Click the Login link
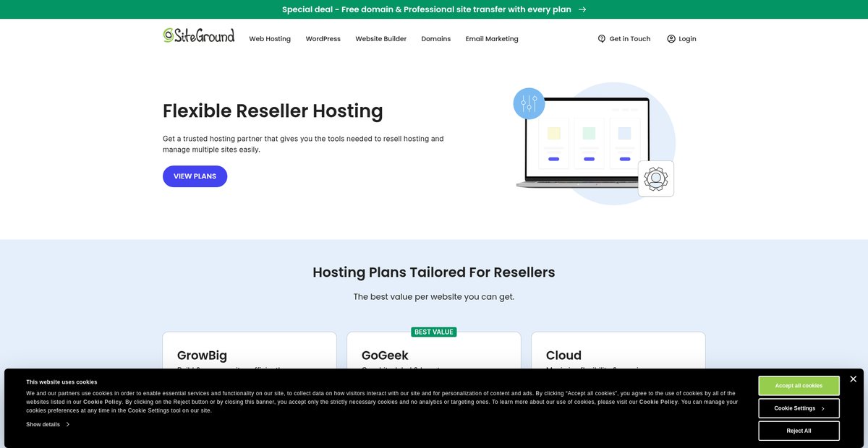The height and width of the screenshot is (448, 868). pos(681,39)
